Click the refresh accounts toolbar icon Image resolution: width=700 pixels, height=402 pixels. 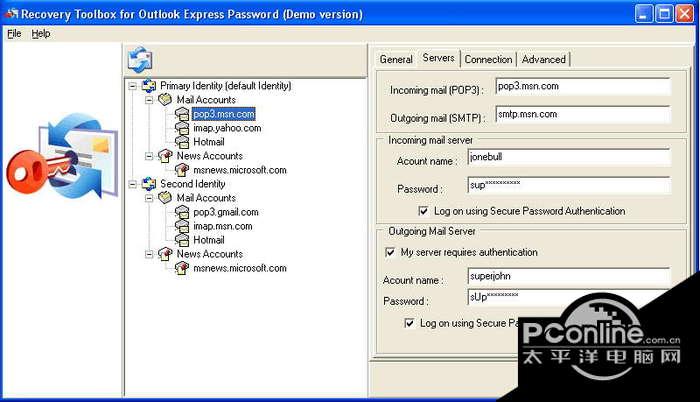140,60
